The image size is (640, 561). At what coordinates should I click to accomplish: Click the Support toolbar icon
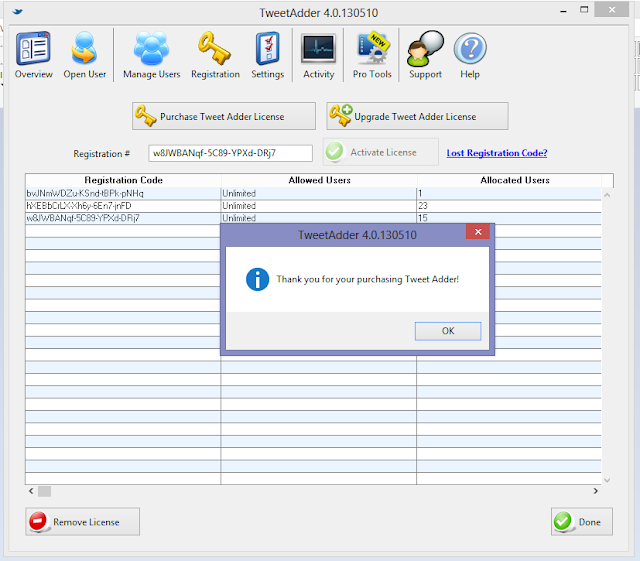(x=425, y=55)
